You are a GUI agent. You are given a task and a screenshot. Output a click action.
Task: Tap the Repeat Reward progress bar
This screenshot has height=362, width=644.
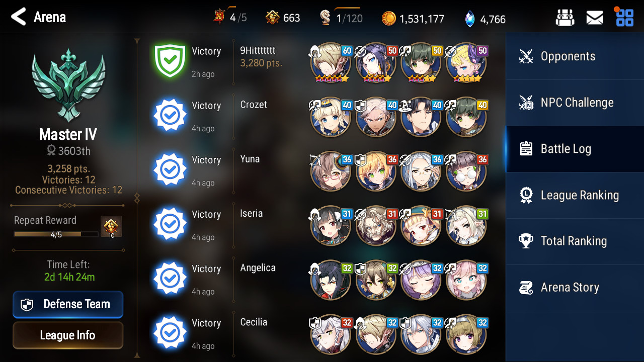tap(56, 234)
